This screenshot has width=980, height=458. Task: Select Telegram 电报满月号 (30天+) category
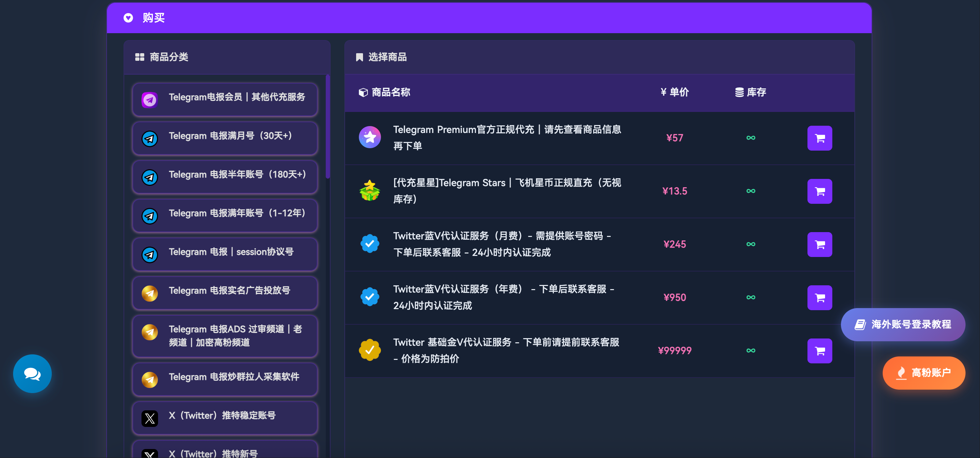coord(225,138)
